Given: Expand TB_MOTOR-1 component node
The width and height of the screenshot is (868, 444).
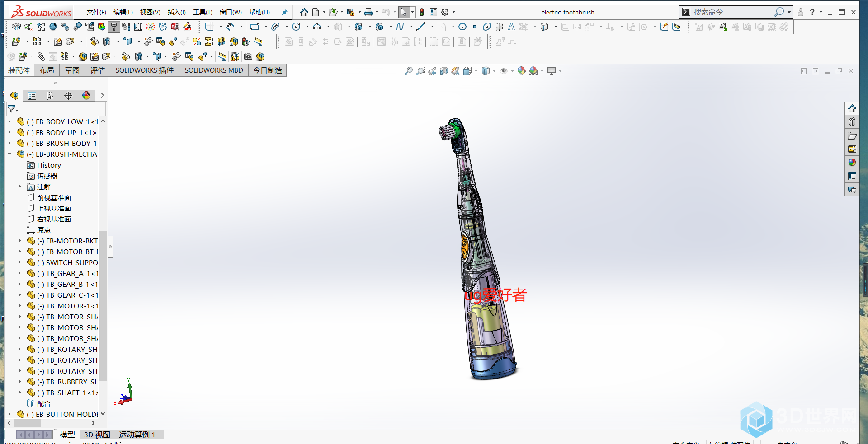Looking at the screenshot, I should (x=20, y=306).
